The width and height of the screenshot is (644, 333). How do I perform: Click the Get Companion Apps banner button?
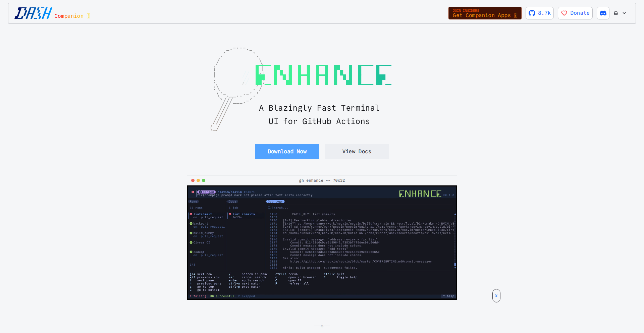(x=485, y=13)
